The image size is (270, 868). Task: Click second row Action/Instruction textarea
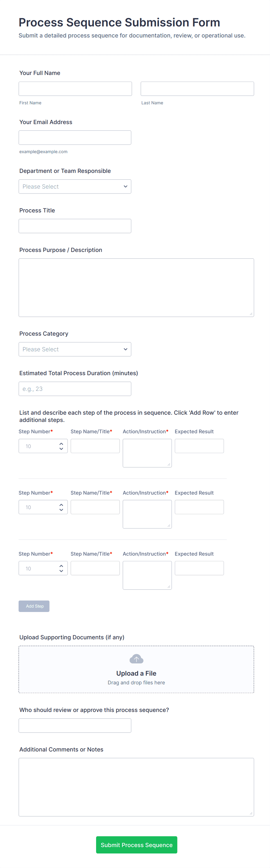[147, 514]
